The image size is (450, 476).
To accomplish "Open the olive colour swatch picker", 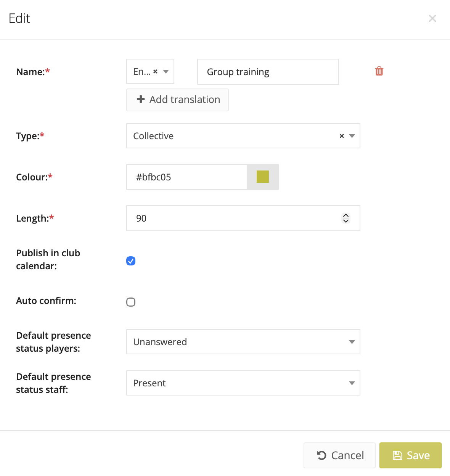I will click(x=263, y=177).
